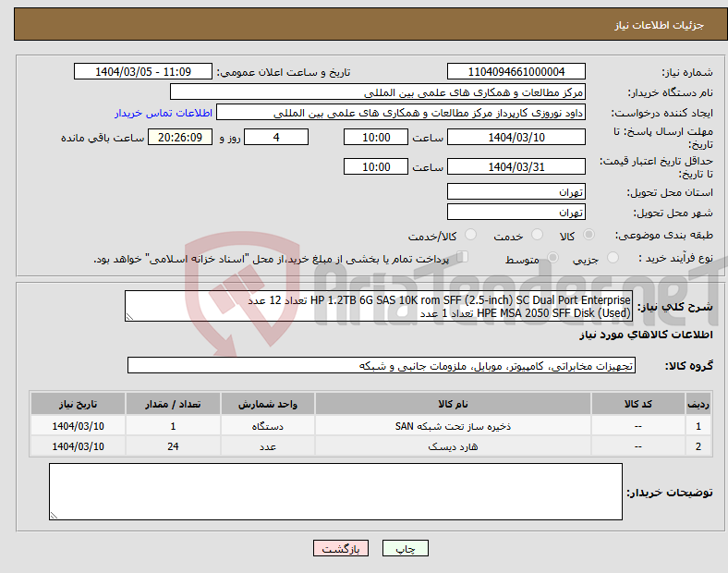Select the خدمت radio button

point(537,235)
